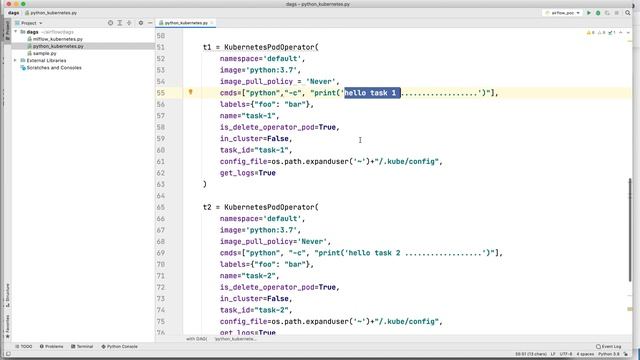This screenshot has height=360, width=640.
Task: Collapse the dags folder in tree
Action: [x=16, y=32]
